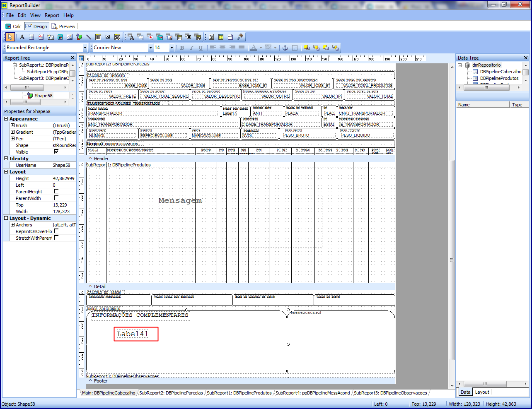Pick the PaintBox brush component

(x=240, y=37)
